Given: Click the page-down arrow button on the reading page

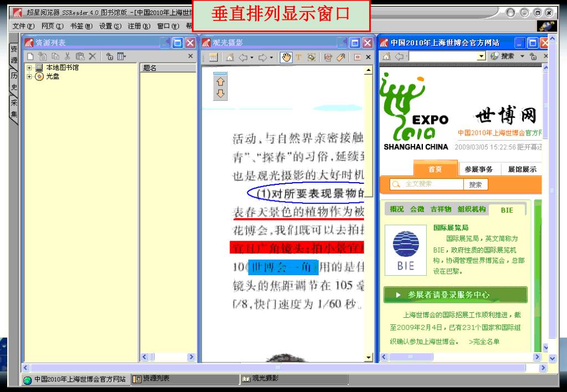Looking at the screenshot, I should pos(220,93).
